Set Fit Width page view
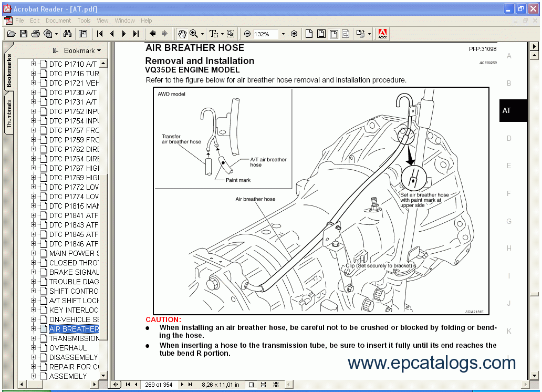The height and width of the screenshot is (392, 542). pyautogui.click(x=334, y=34)
